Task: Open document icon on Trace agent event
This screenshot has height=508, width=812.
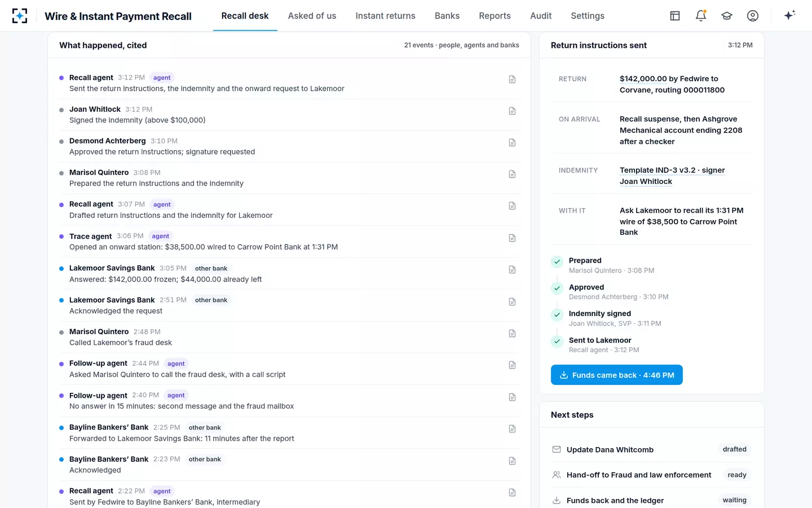Action: (x=512, y=238)
